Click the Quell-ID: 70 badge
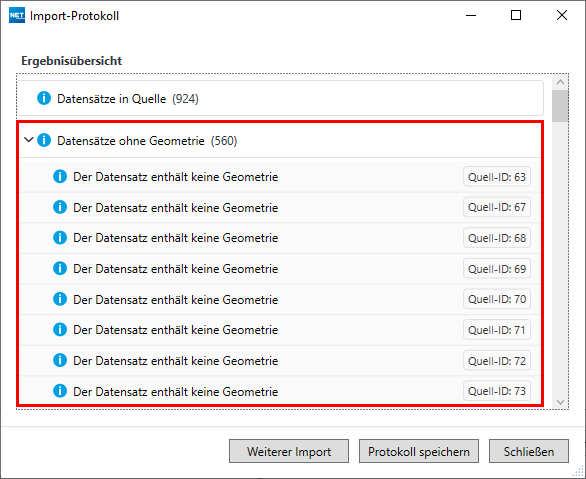The height and width of the screenshot is (479, 586). pyautogui.click(x=497, y=299)
